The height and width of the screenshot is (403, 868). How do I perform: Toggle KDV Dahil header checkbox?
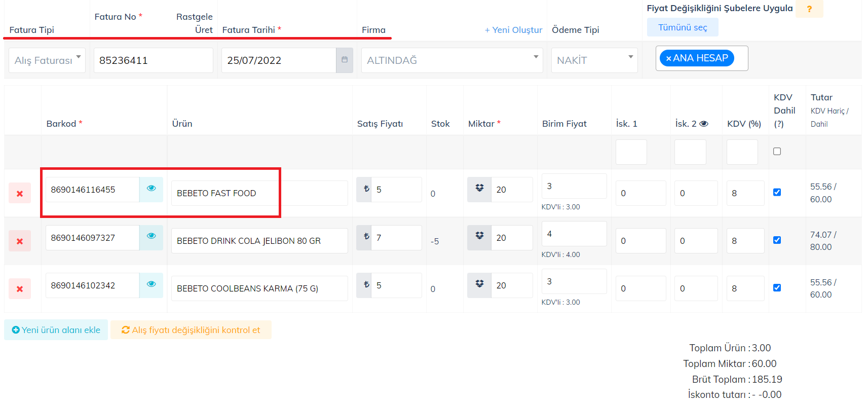[777, 151]
